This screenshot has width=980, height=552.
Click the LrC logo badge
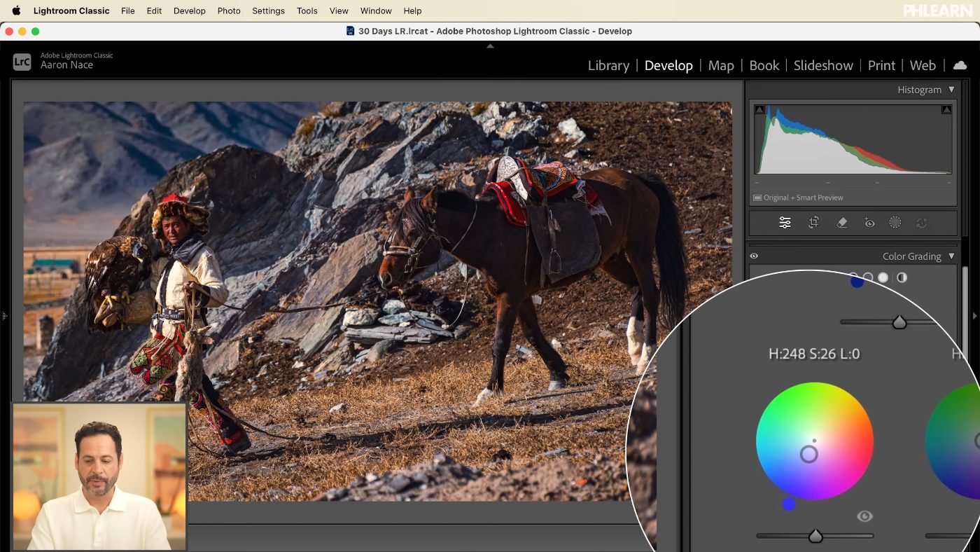(x=22, y=62)
